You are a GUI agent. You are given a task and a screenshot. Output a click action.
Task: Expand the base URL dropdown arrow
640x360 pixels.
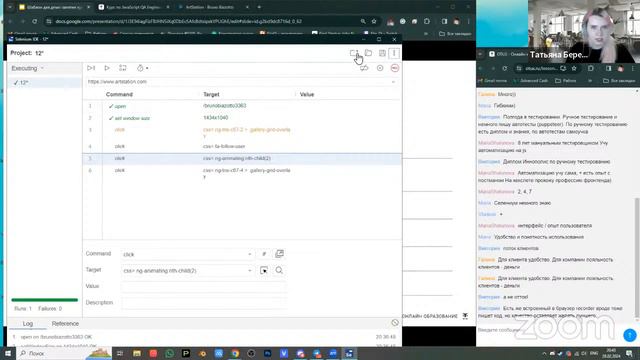click(x=393, y=82)
